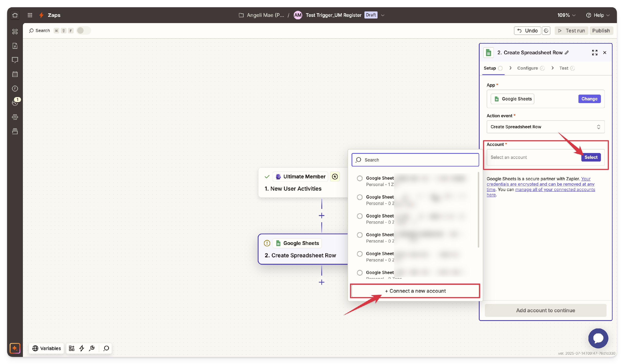
Task: Click the search magnifier in bottom toolbar
Action: 106,348
